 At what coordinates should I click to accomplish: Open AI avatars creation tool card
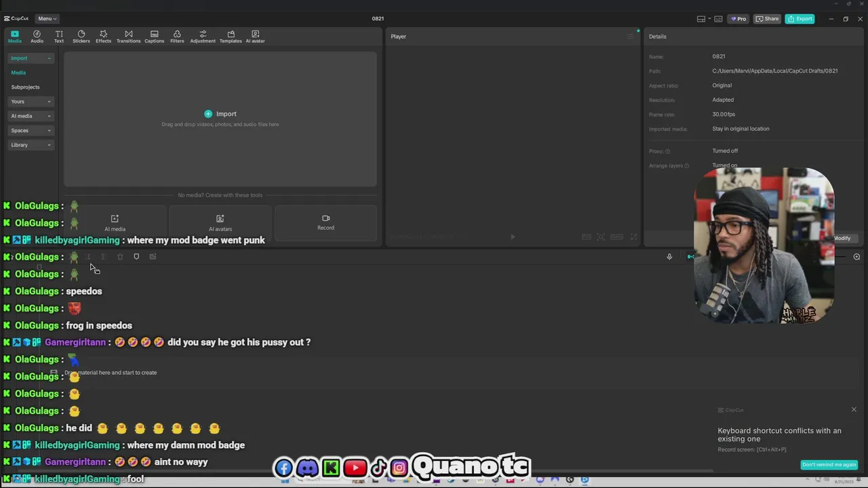(x=220, y=223)
